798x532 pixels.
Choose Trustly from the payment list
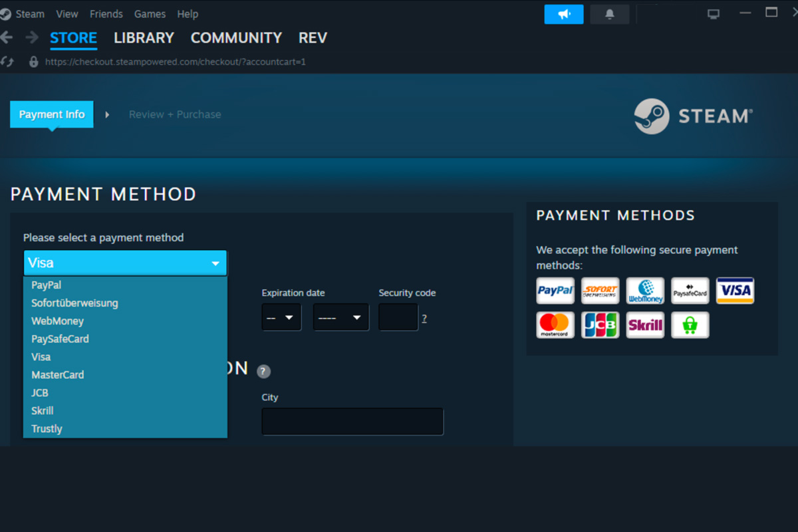[125, 428]
